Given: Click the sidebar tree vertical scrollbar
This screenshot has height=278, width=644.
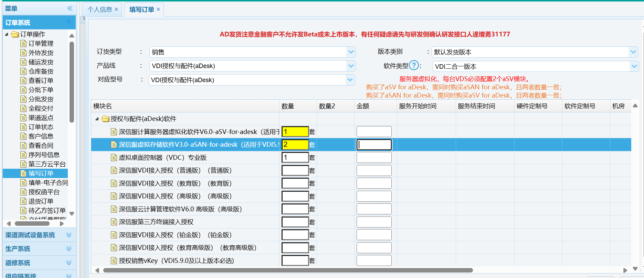Looking at the screenshot, I should click(72, 82).
